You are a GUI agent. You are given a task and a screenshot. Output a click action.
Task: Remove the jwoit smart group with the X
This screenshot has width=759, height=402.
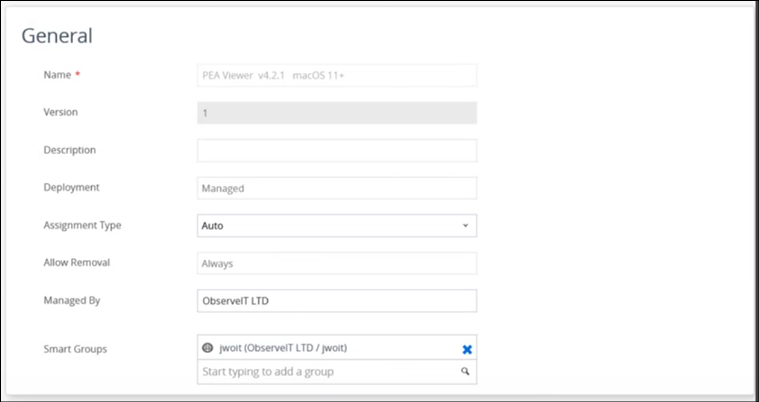pos(467,349)
